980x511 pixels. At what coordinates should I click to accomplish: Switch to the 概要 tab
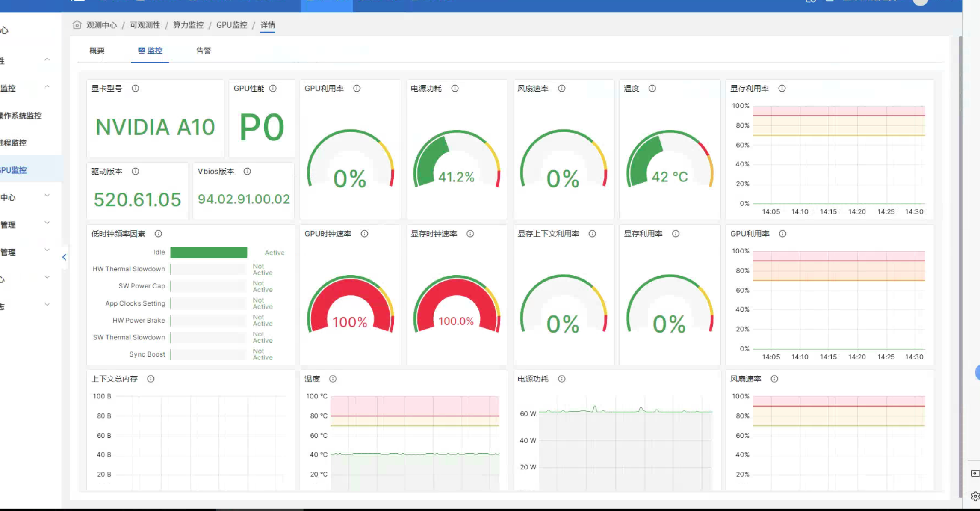(97, 51)
